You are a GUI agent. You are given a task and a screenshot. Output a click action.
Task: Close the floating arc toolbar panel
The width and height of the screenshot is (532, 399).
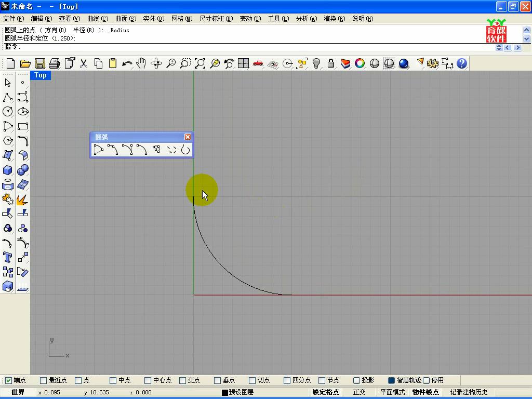(x=188, y=137)
